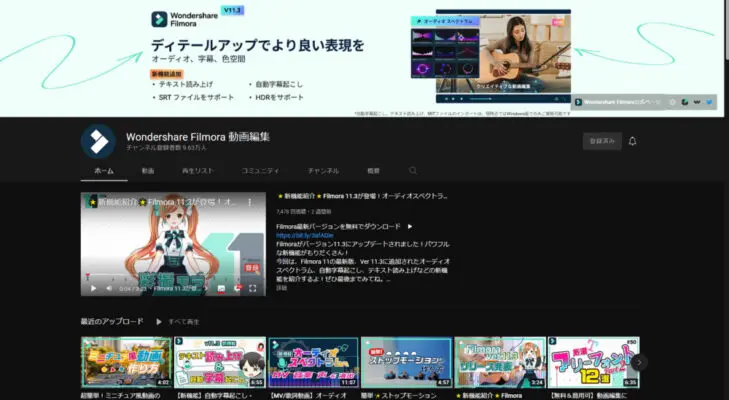Open the 概要 tab
This screenshot has height=400, width=729.
point(373,171)
